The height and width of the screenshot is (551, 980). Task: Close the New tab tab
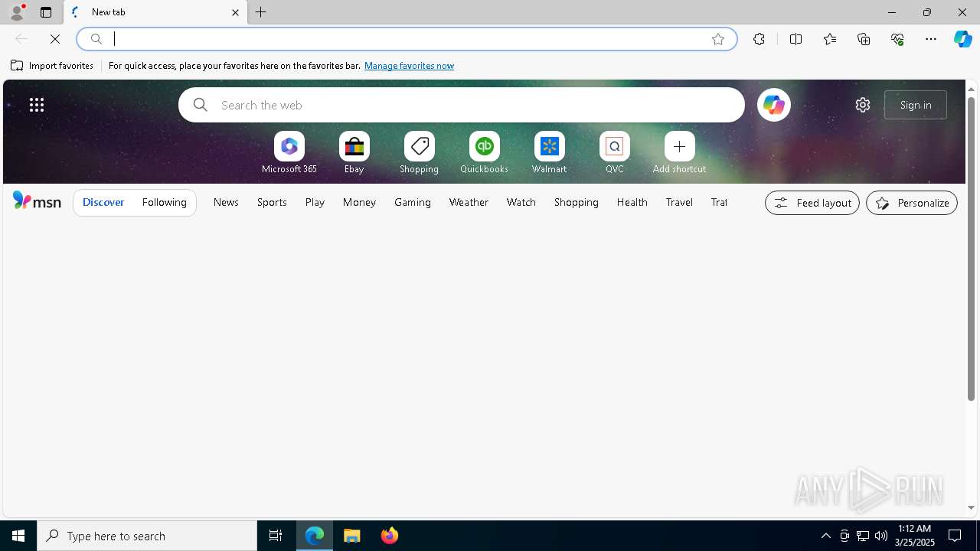pos(235,12)
